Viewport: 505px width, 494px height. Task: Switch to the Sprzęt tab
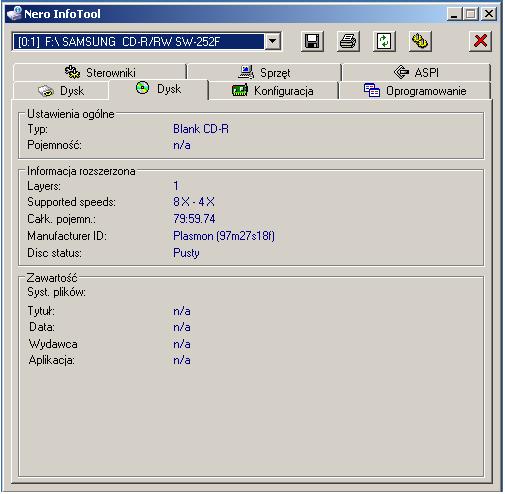(x=265, y=72)
